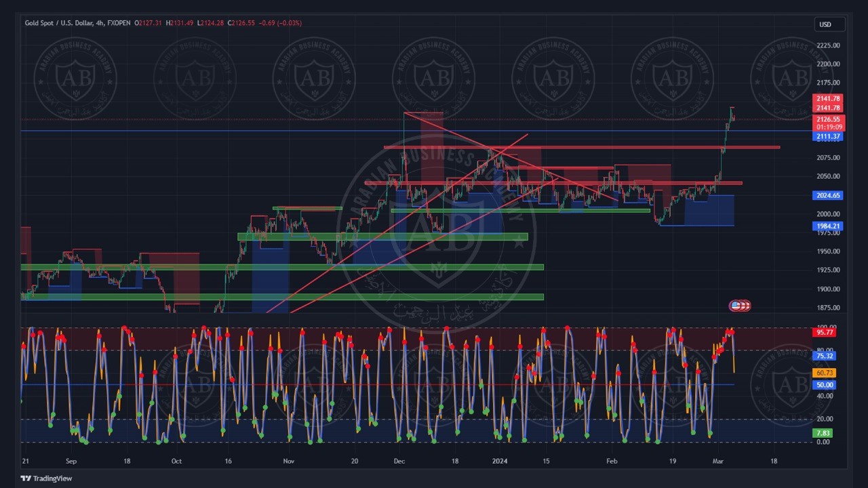Click 2075.00 on the price axis
The height and width of the screenshot is (488, 868).
829,158
